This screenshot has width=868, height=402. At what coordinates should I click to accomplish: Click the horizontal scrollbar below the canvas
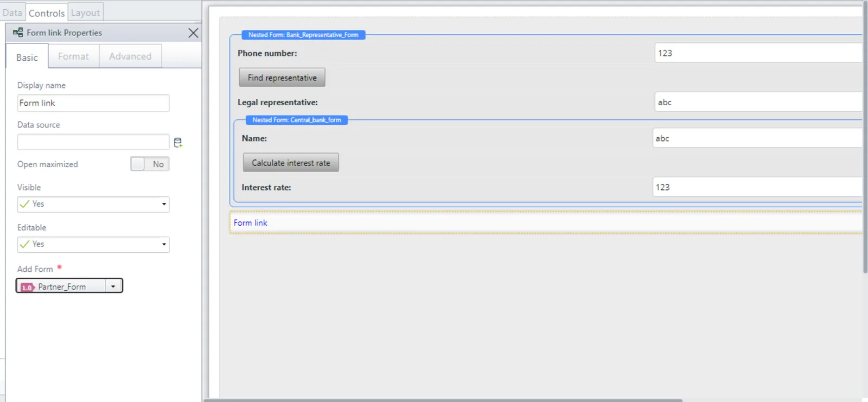click(443, 400)
